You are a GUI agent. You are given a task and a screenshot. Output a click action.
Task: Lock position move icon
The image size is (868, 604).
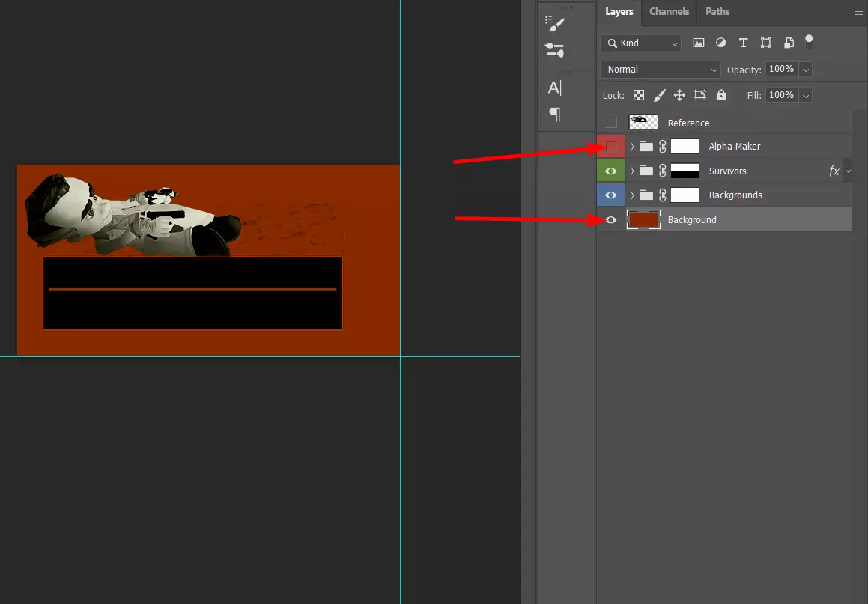(x=679, y=95)
